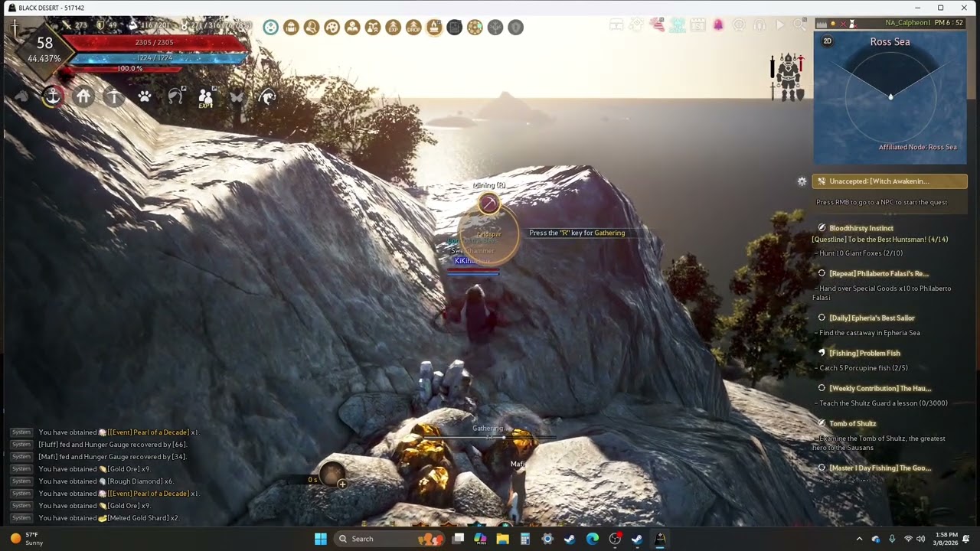Image resolution: width=980 pixels, height=551 pixels.
Task: Click the Ross Sea minimap
Action: click(890, 97)
